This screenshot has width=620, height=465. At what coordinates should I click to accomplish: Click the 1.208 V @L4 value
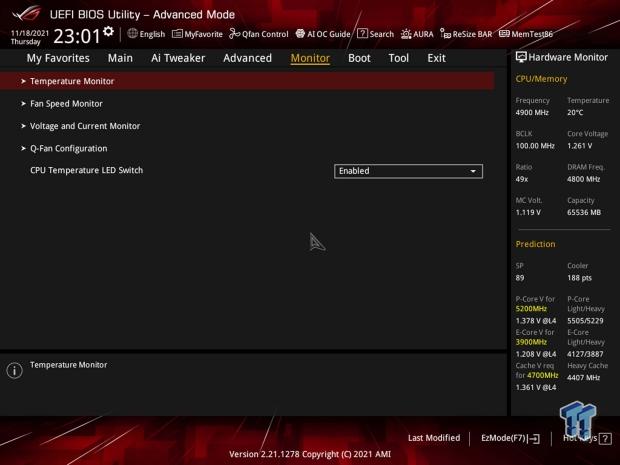pos(536,354)
